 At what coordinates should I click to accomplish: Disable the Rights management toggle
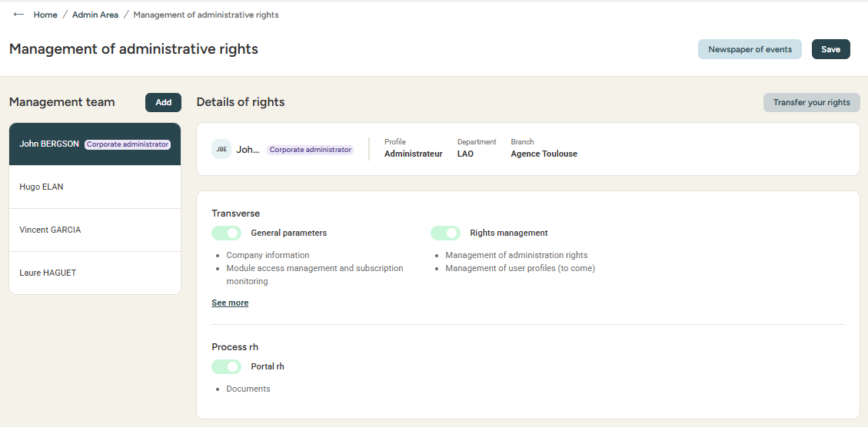click(445, 233)
